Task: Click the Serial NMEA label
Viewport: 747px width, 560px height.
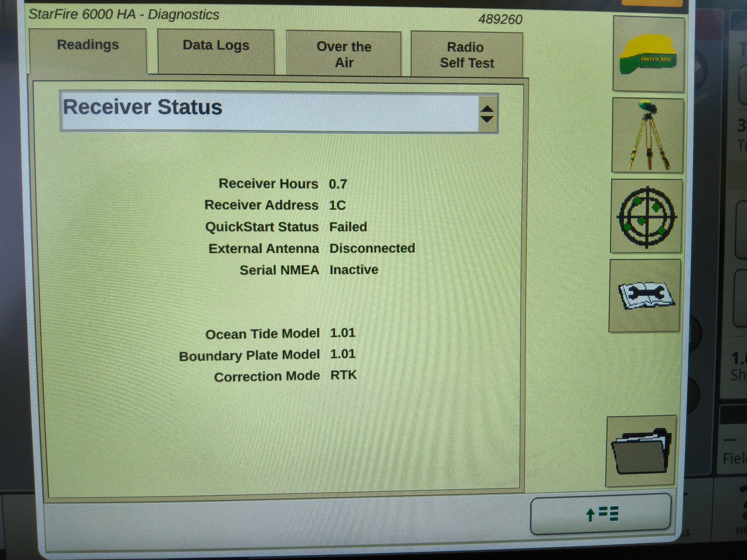Action: tap(279, 270)
